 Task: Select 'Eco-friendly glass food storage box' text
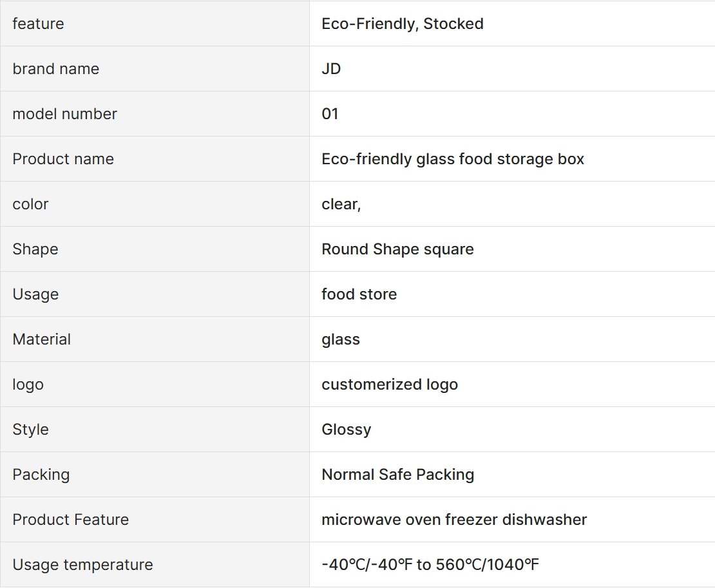(453, 159)
